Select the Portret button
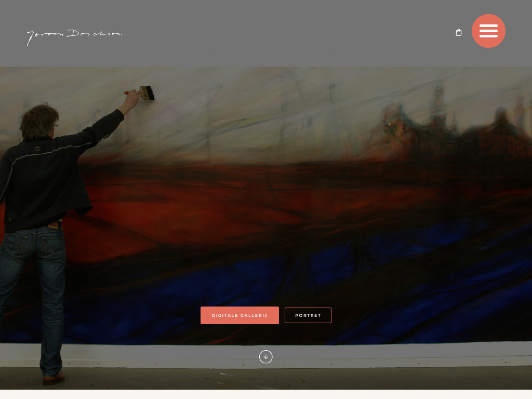Image resolution: width=532 pixels, height=399 pixels. click(x=308, y=315)
